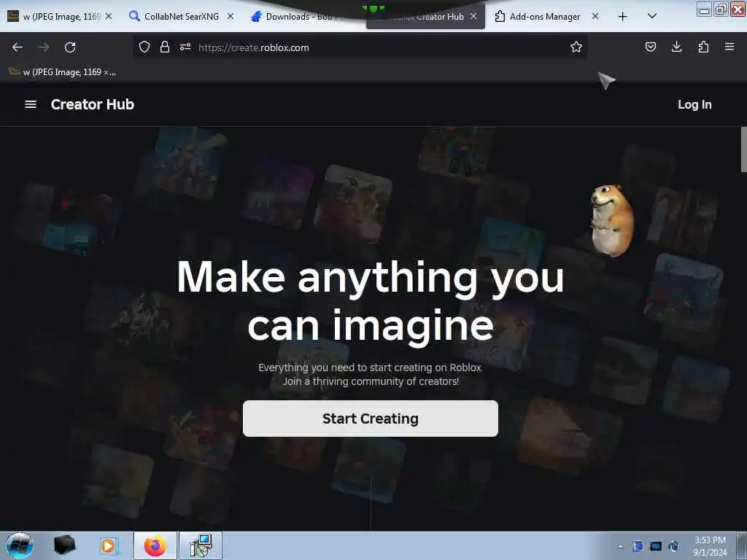747x560 pixels.
Task: Click the Creator Hub logo text
Action: 93,104
